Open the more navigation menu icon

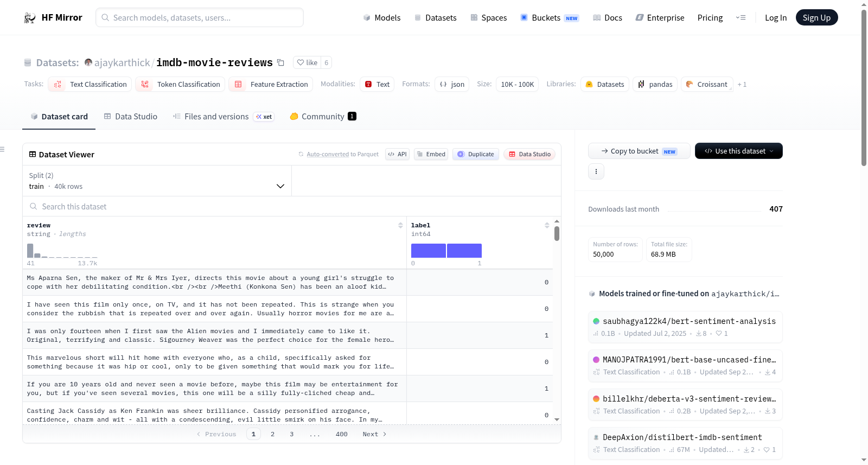(741, 18)
